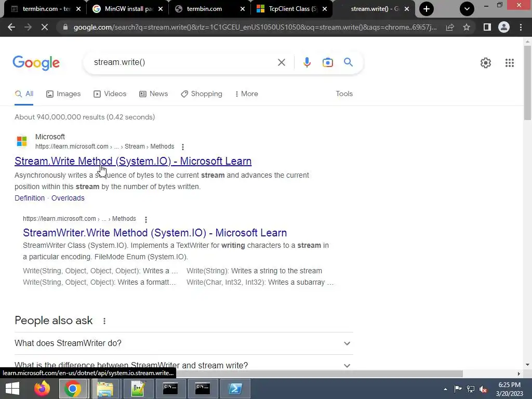Open a new tab with the plus button
Viewport: 532px width, 399px height.
click(427, 9)
